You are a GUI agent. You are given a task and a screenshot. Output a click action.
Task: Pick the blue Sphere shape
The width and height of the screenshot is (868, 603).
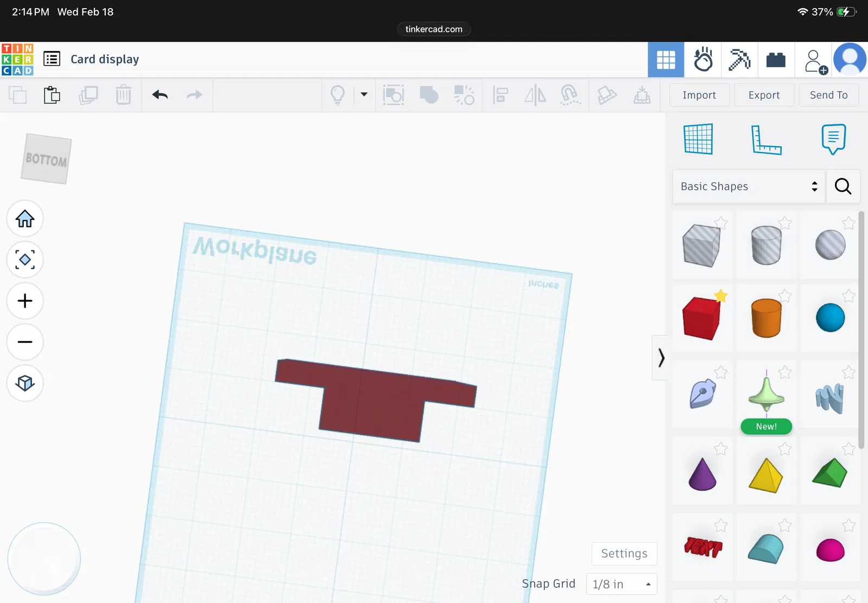coord(830,318)
